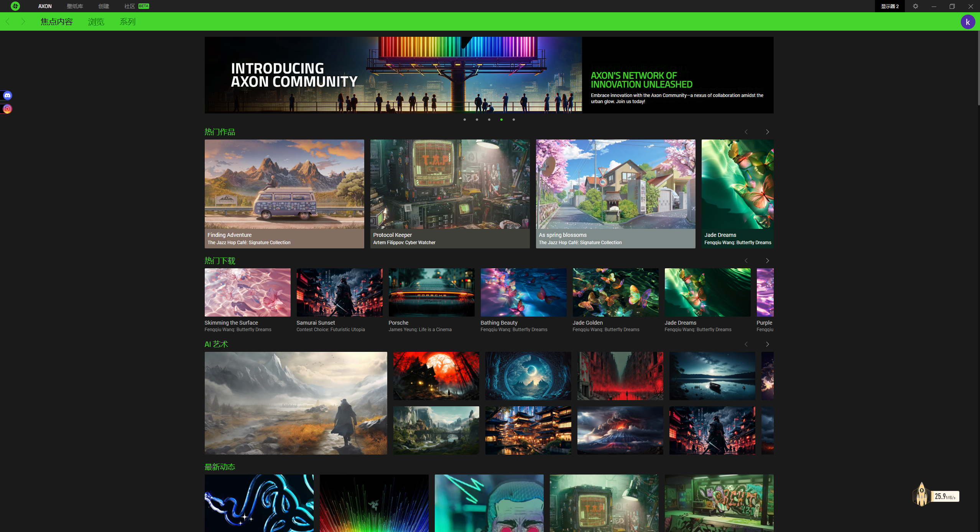Show next items in 热门作品 row

(x=768, y=132)
